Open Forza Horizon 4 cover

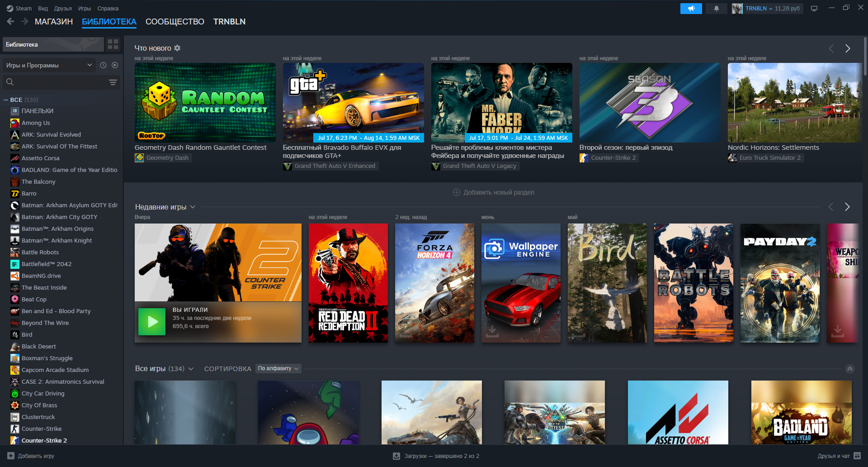434,283
